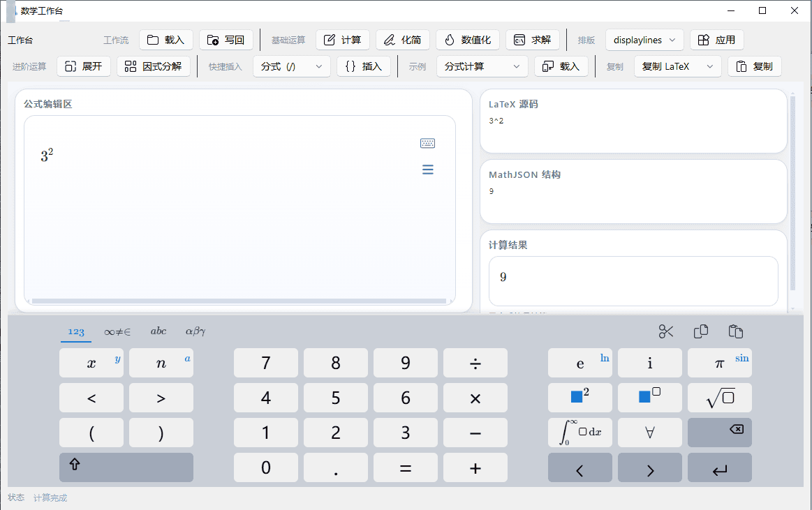
Task: Tap the multiplication × key
Action: pos(475,398)
